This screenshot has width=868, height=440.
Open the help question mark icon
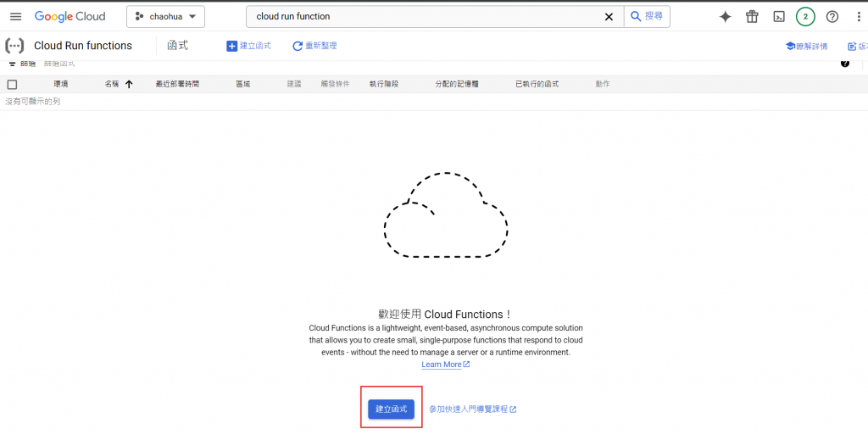(x=832, y=17)
